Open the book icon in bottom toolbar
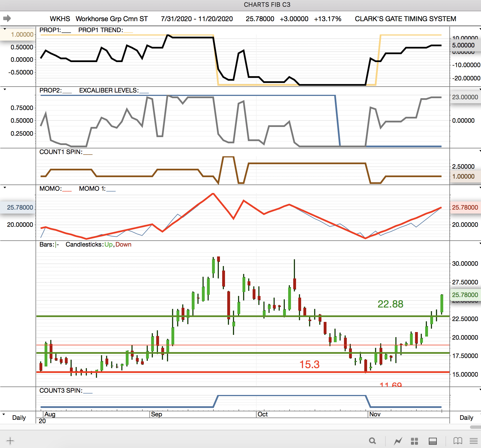Viewport: 481px width, 448px height. [458, 441]
